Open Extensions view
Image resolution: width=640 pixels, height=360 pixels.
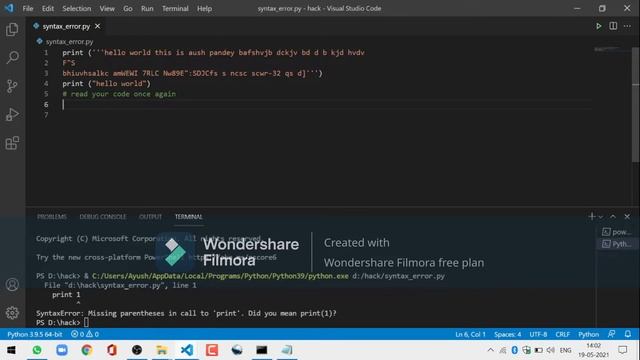click(x=12, y=143)
